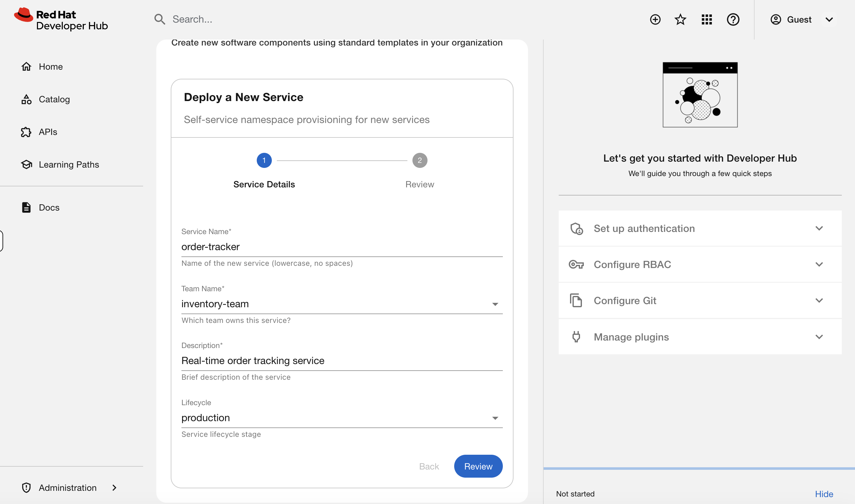The image size is (855, 504).
Task: Click the Guest user avatar icon
Action: 776,19
